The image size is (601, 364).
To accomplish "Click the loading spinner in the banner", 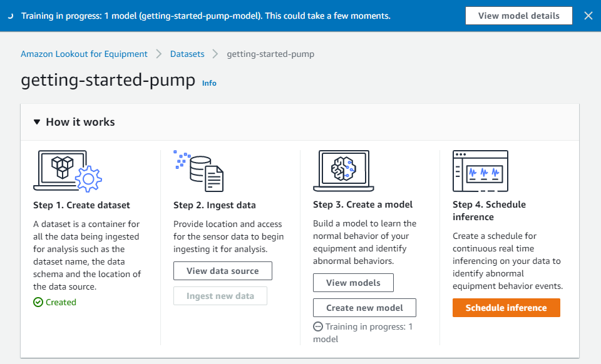I will (x=11, y=16).
